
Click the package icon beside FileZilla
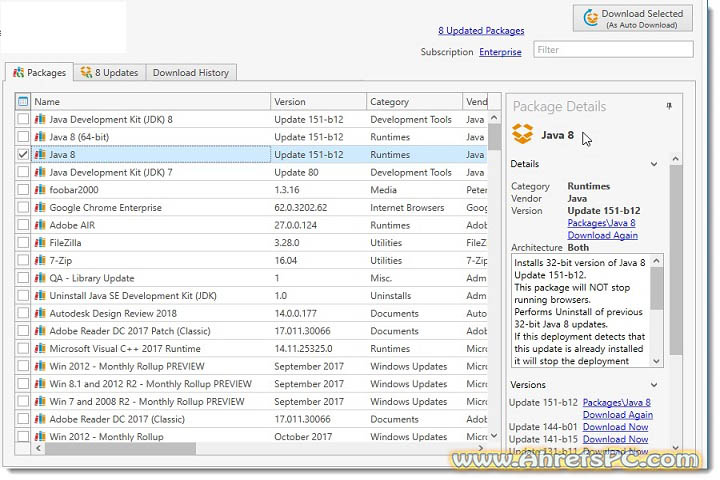click(40, 242)
